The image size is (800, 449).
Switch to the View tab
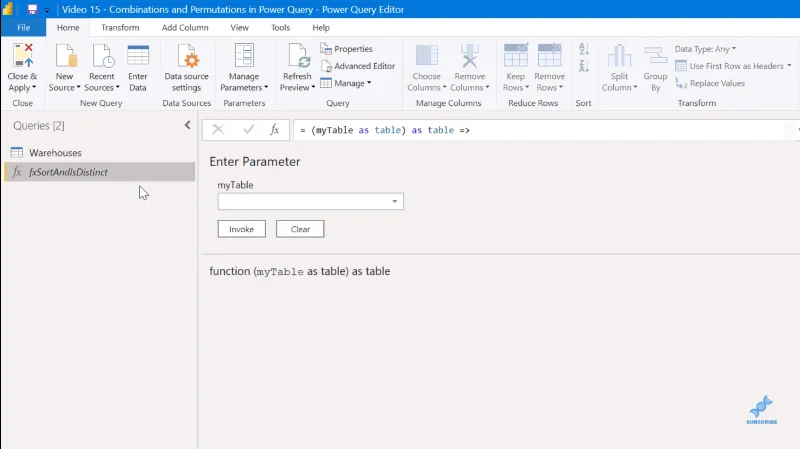(239, 28)
